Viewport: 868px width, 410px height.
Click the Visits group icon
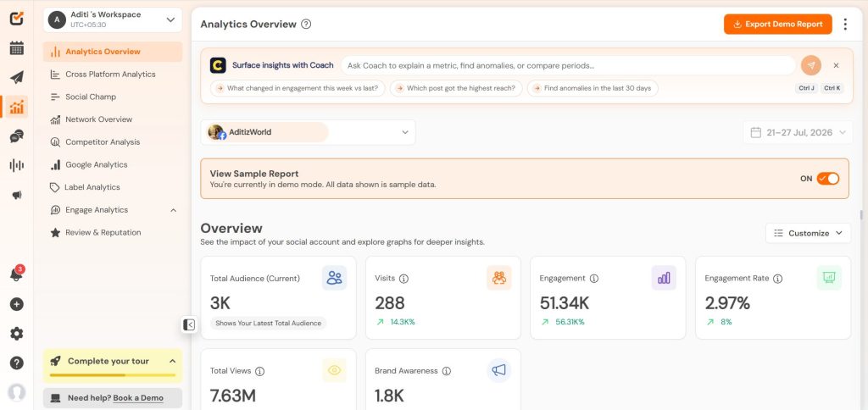498,278
